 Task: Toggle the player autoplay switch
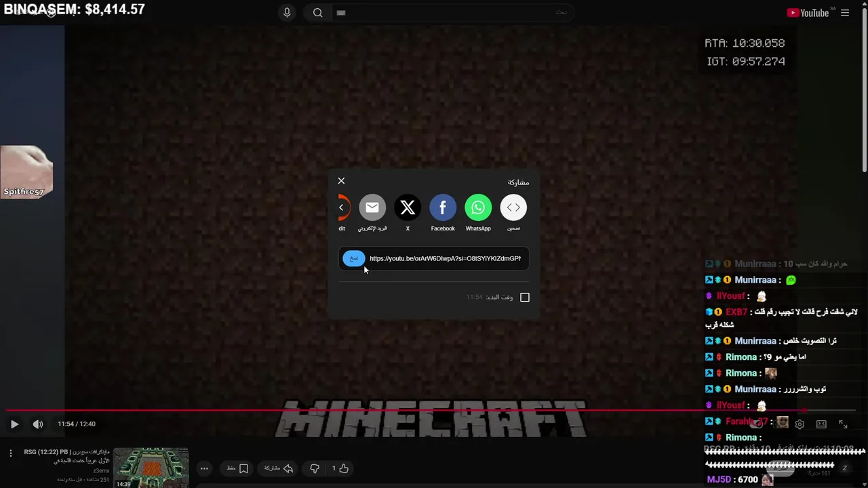757,424
